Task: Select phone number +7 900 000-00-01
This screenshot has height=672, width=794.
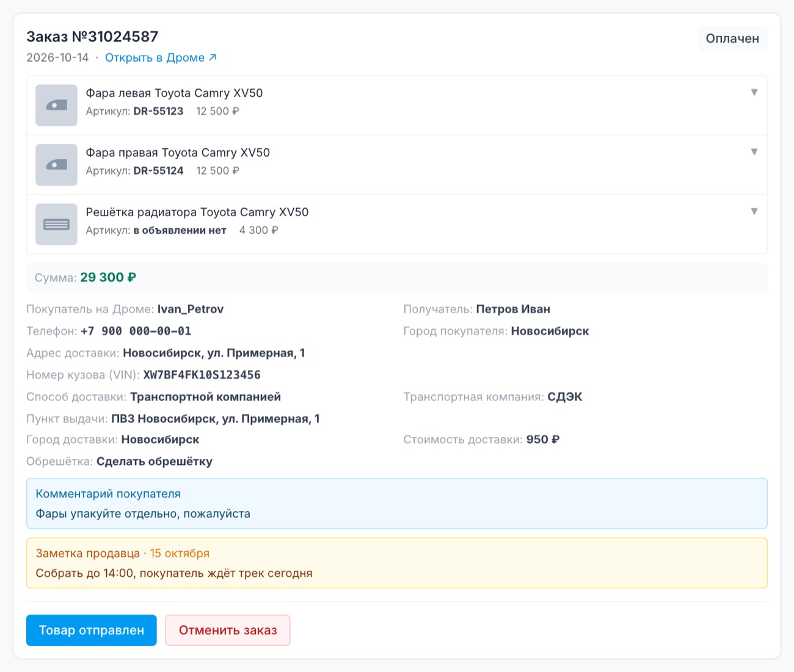Action: (136, 331)
